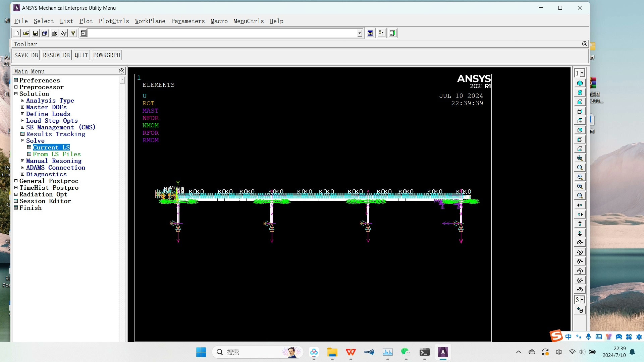Rotate model about negative X axis
Screen dimensions: 644x362
[x=580, y=243]
